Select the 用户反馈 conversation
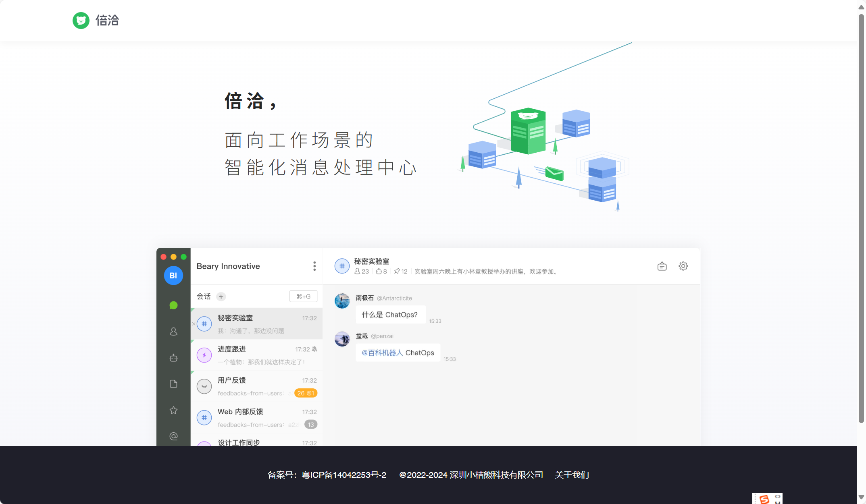The height and width of the screenshot is (504, 866). 256,386
